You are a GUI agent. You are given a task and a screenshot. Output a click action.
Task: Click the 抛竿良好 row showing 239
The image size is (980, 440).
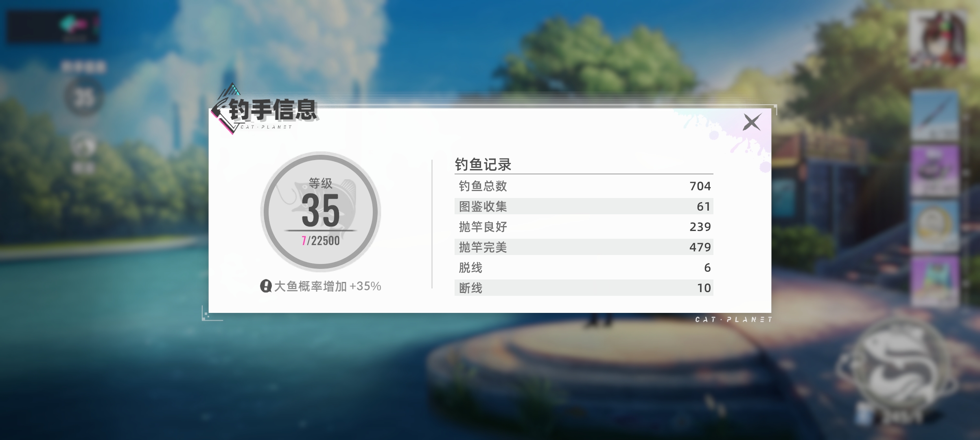tap(584, 227)
